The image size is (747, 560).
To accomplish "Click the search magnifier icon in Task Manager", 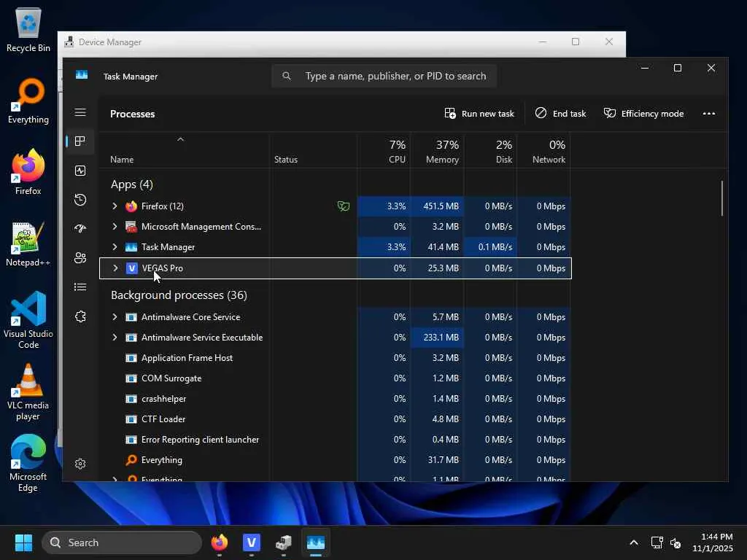I will click(x=286, y=76).
